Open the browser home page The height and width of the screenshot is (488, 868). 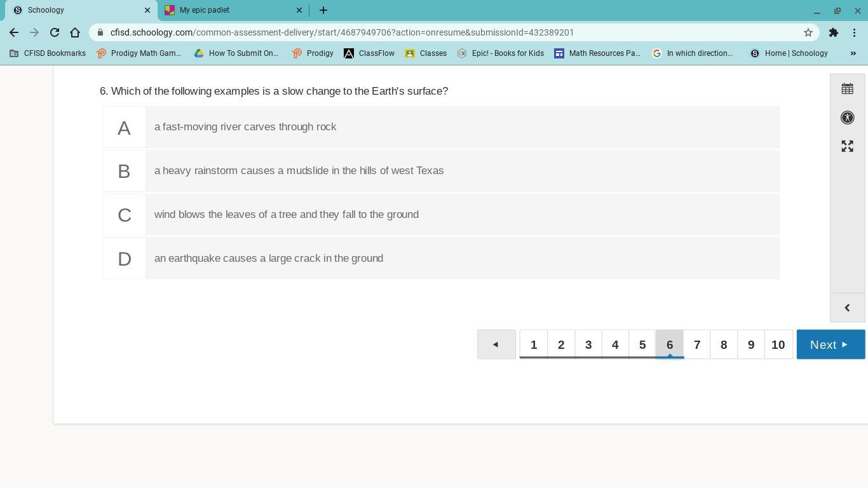[x=75, y=32]
